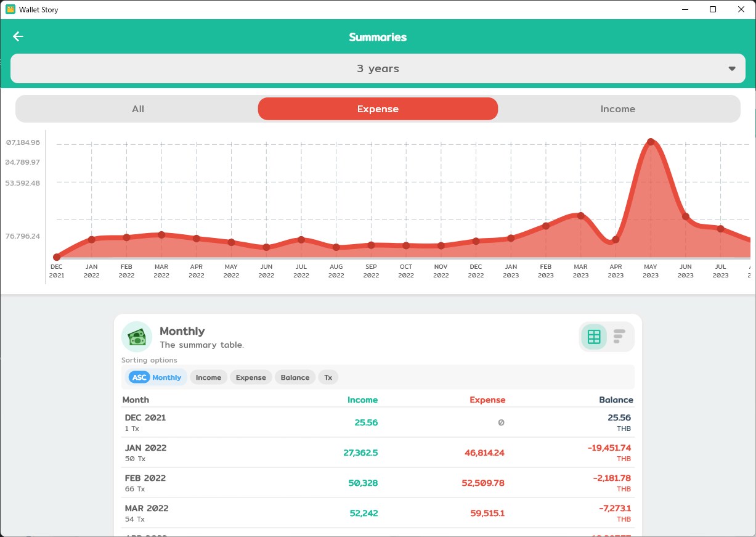Select the FEB 2022 table row

[378, 483]
